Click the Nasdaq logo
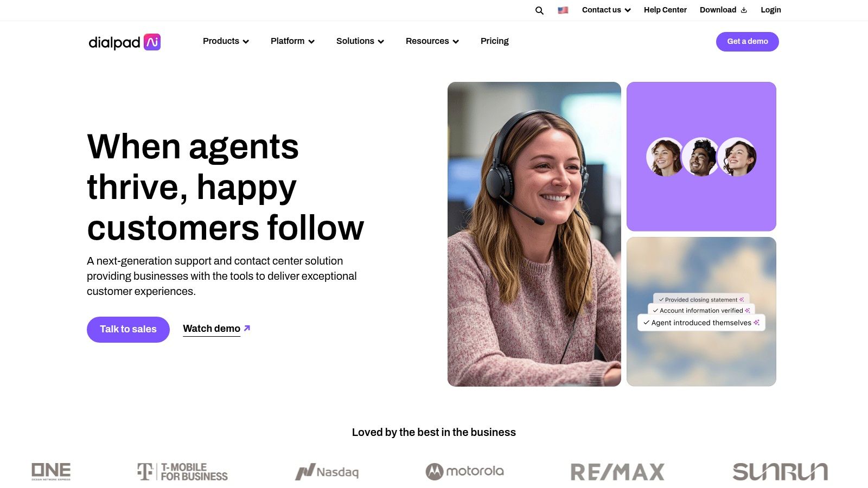This screenshot has width=868, height=488. click(327, 472)
